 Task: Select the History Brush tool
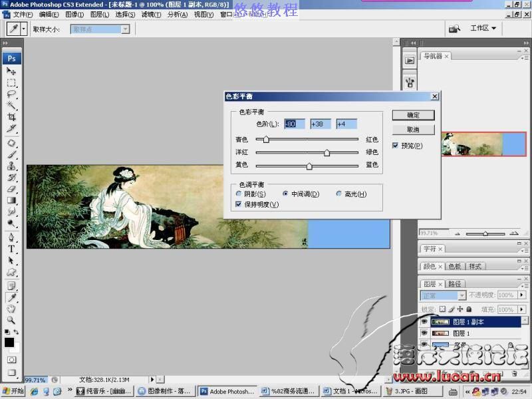11,178
